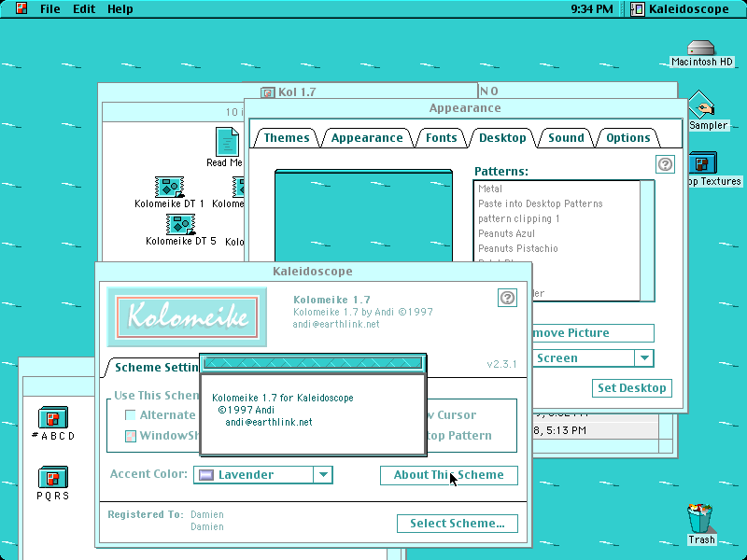Image resolution: width=747 pixels, height=560 pixels.
Task: Switch to the Appearance tab
Action: click(x=367, y=137)
